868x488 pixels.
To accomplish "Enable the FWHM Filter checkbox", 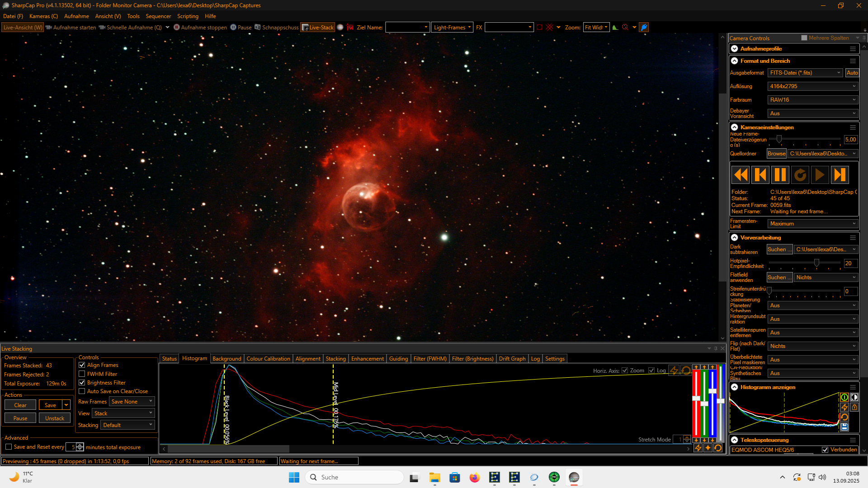I will pyautogui.click(x=82, y=374).
